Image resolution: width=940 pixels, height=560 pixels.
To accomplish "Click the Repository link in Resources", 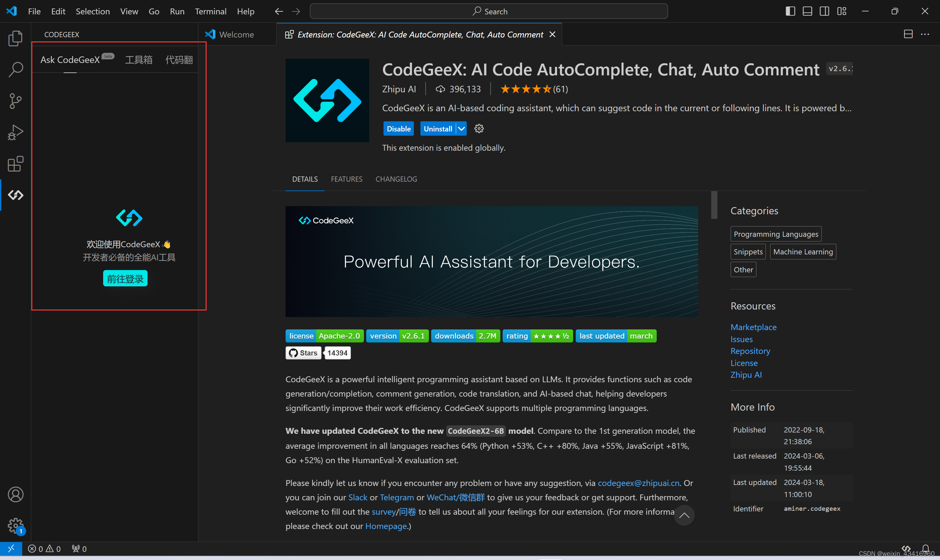I will click(750, 351).
